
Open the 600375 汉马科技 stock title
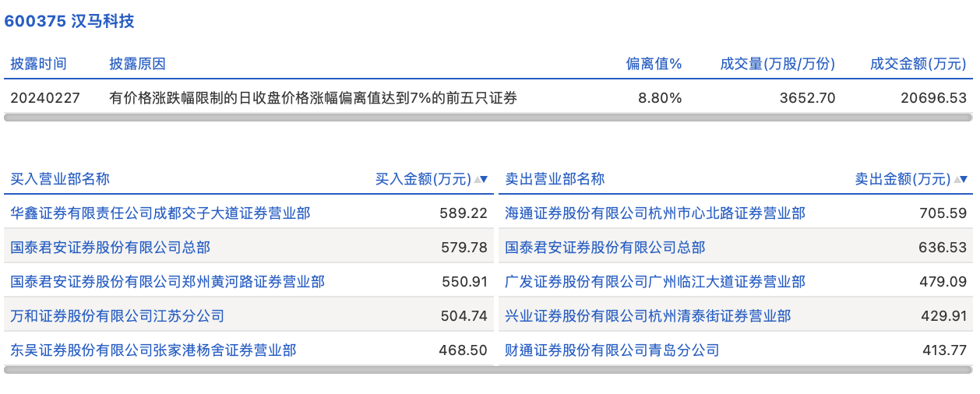(69, 21)
